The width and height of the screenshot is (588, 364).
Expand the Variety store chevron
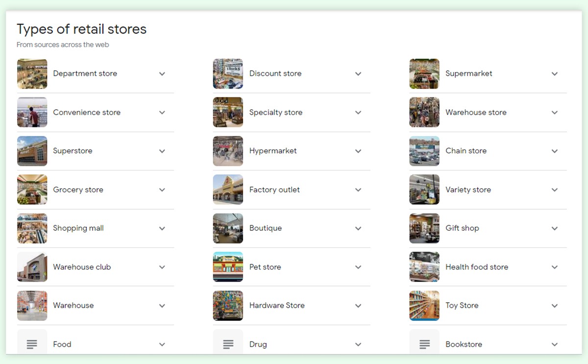(555, 190)
